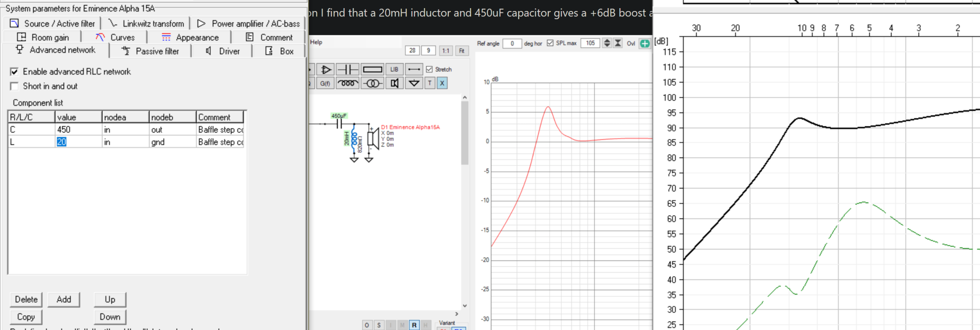Move component Down in list
The image size is (980, 330).
click(110, 317)
